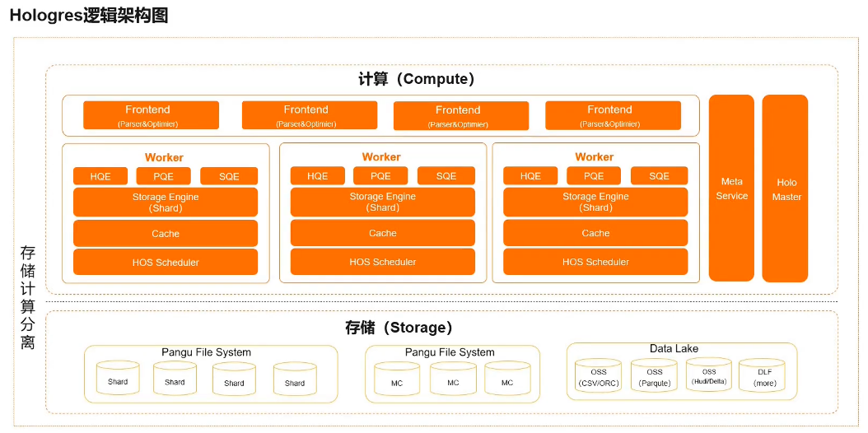The width and height of the screenshot is (868, 433).
Task: Click the Worker title in the left worker
Action: tap(164, 157)
